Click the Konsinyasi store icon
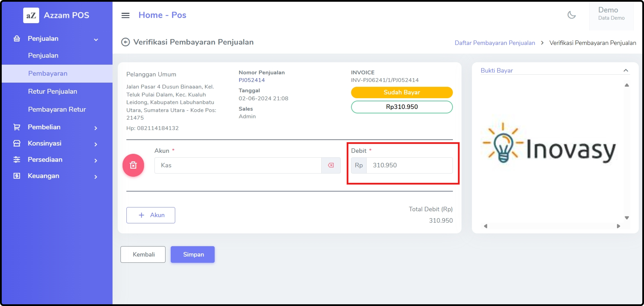 pos(17,143)
